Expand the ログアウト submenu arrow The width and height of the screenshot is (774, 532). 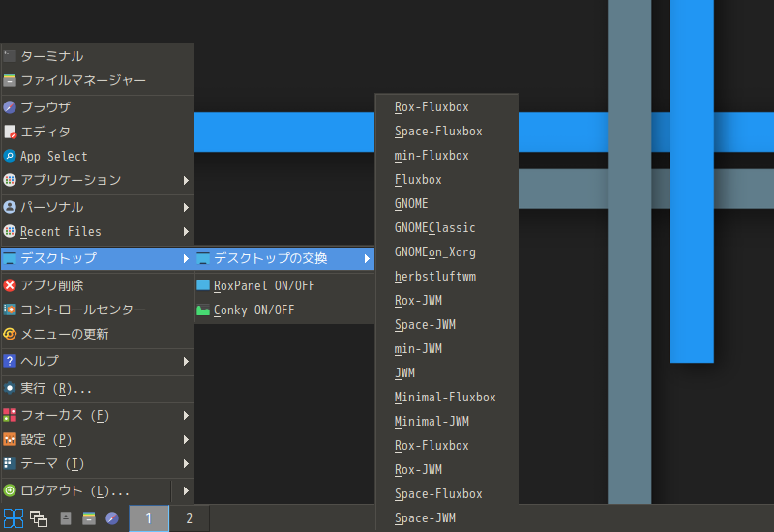186,491
